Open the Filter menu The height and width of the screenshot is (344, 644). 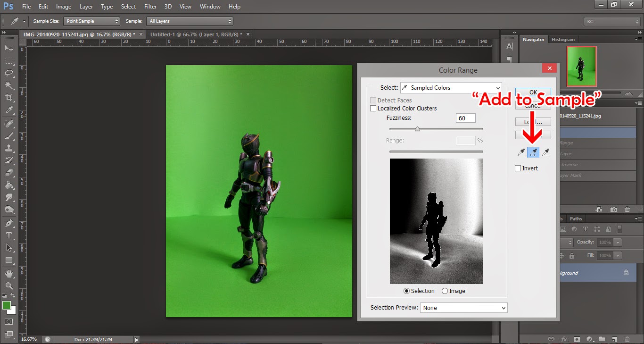(x=150, y=6)
